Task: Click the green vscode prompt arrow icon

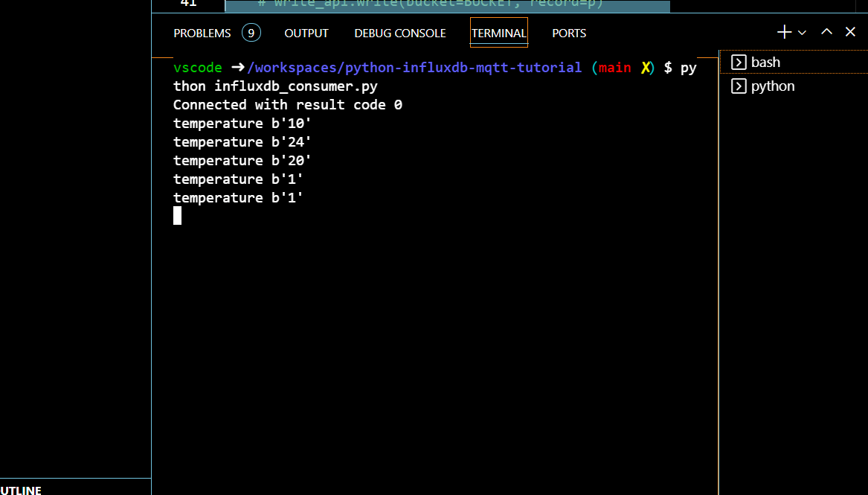Action: click(x=237, y=67)
